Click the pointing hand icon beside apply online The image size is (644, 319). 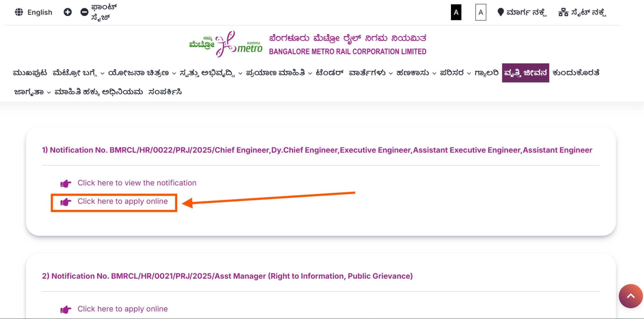[65, 202]
